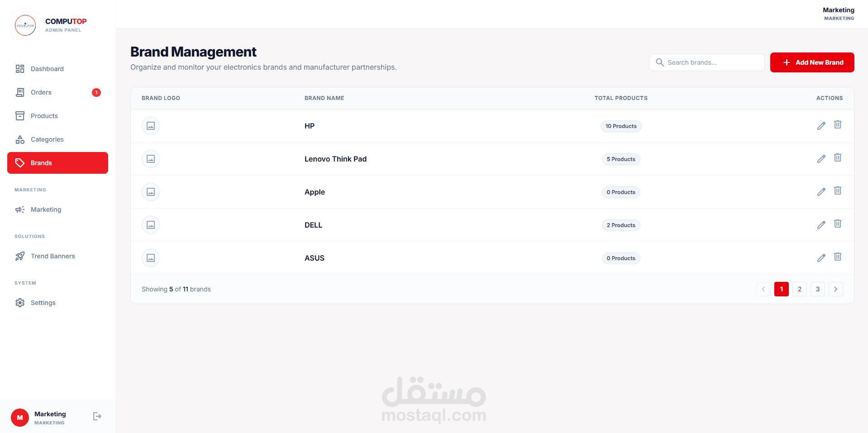Click the search magnifier icon
868x433 pixels.
660,62
